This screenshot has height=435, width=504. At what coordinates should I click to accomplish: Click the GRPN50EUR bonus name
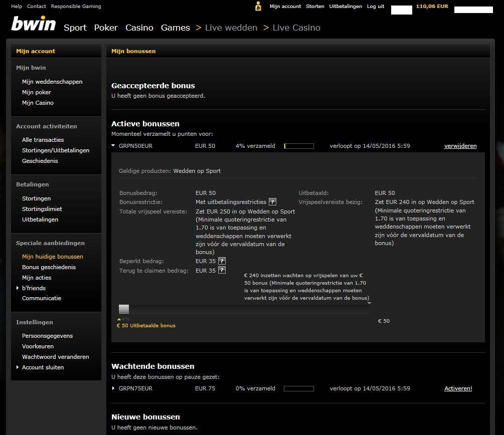click(135, 146)
